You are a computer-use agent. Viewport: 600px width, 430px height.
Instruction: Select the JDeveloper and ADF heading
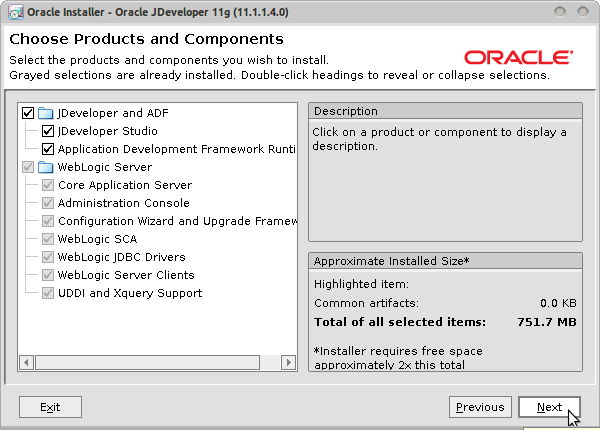click(x=113, y=113)
